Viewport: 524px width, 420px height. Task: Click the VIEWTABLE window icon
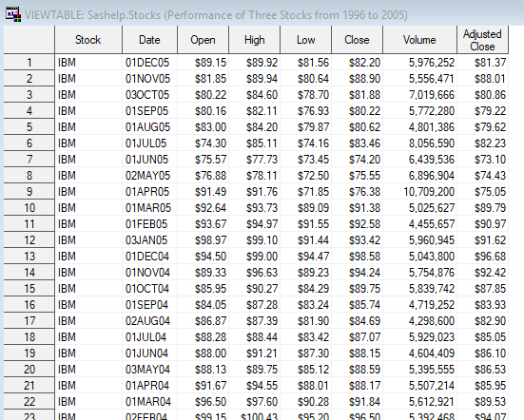click(x=13, y=14)
